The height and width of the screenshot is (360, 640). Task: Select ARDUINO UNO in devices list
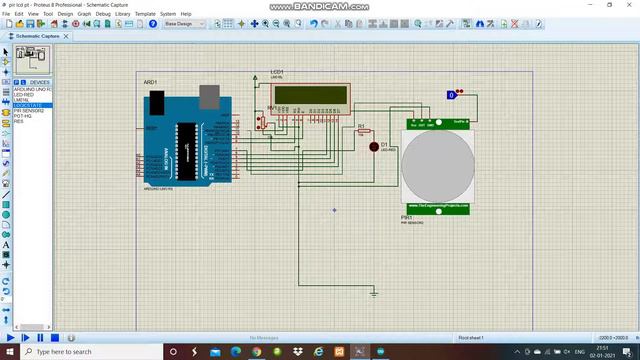(x=32, y=89)
